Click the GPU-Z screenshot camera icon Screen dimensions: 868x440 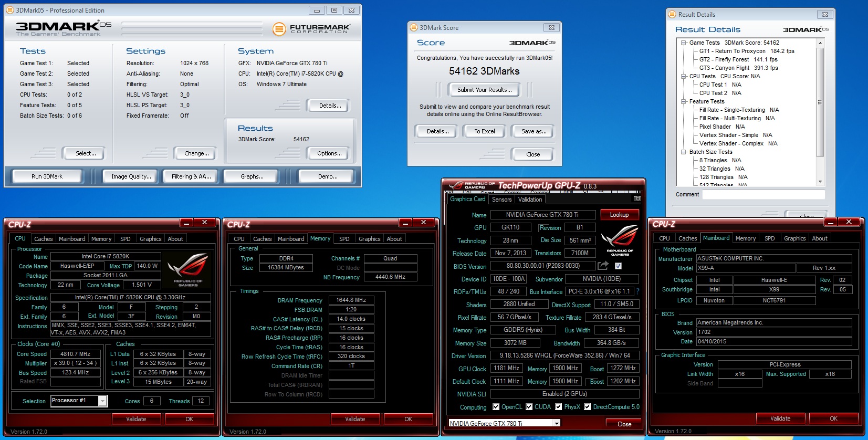point(637,198)
